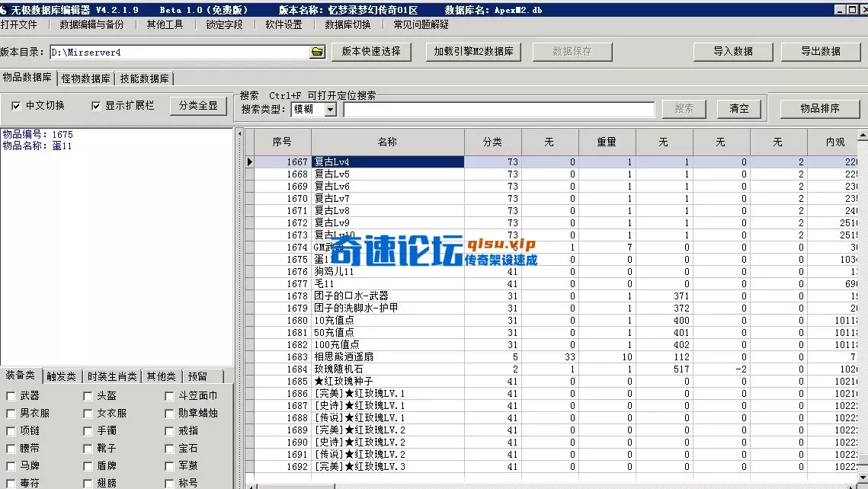Open the 搜索类型 模糊 dropdown

[x=330, y=108]
